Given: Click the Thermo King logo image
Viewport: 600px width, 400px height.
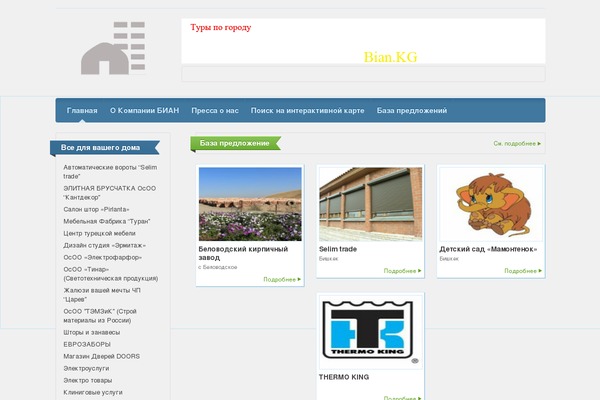Looking at the screenshot, I should coord(370,331).
